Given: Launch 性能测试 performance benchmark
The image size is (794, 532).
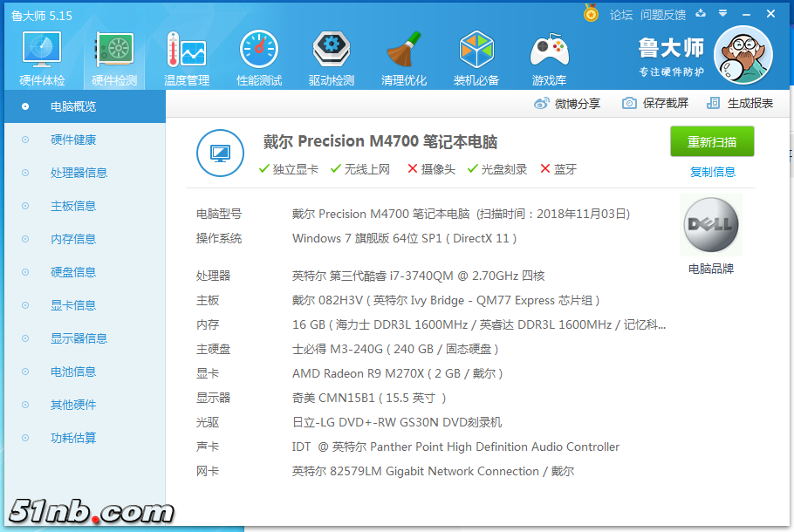Looking at the screenshot, I should pos(259,58).
